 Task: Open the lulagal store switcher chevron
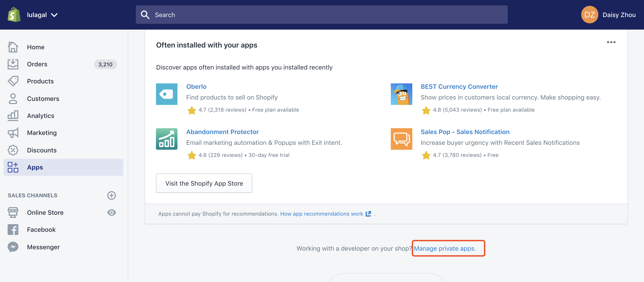(54, 15)
